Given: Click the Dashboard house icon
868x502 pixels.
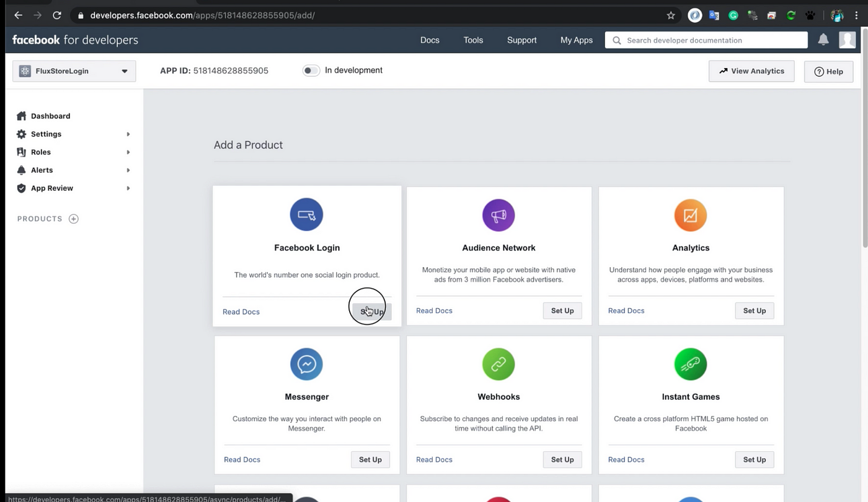Looking at the screenshot, I should [22, 116].
